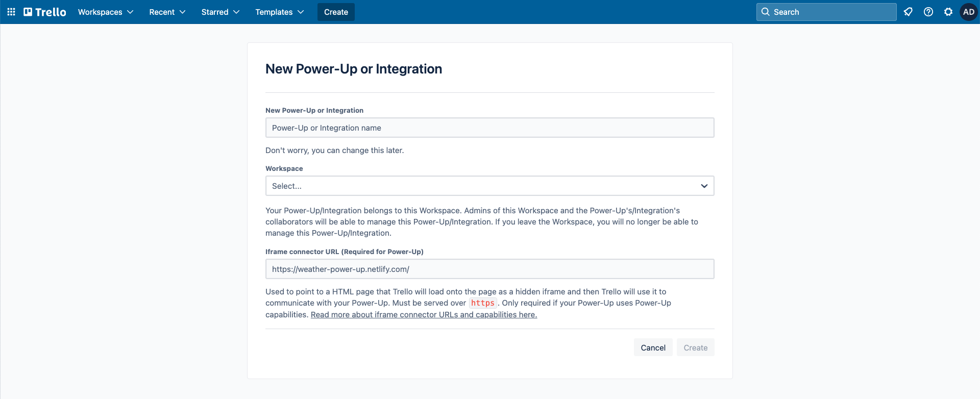Open the help question mark icon
The height and width of the screenshot is (399, 980).
pos(928,12)
